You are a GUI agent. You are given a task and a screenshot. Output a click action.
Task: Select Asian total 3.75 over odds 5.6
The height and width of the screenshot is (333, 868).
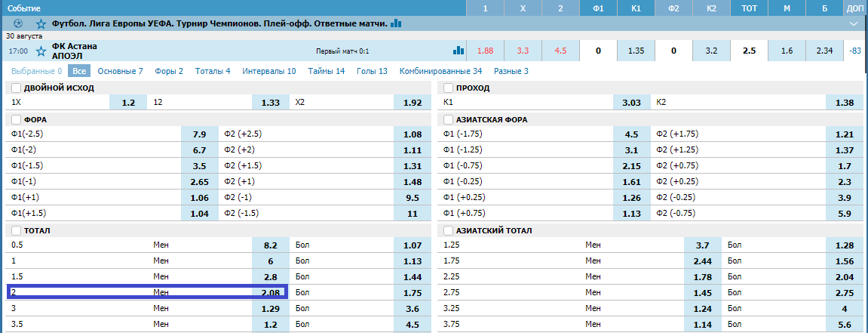tap(844, 324)
